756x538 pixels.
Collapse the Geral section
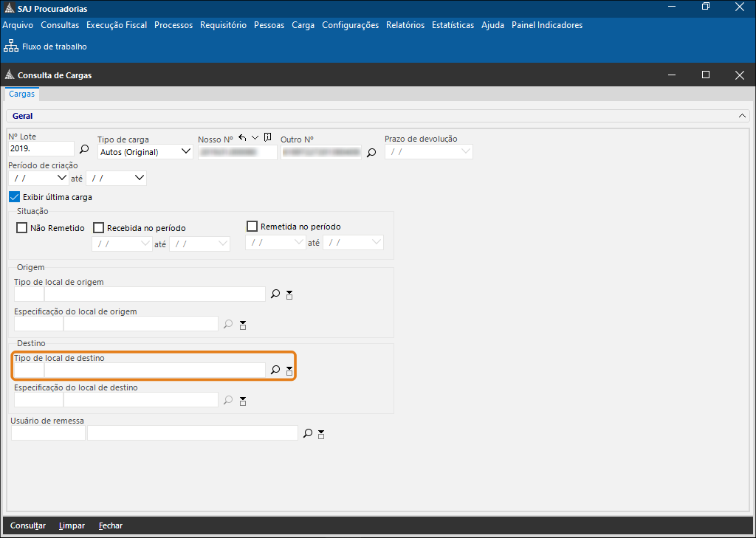click(x=742, y=116)
